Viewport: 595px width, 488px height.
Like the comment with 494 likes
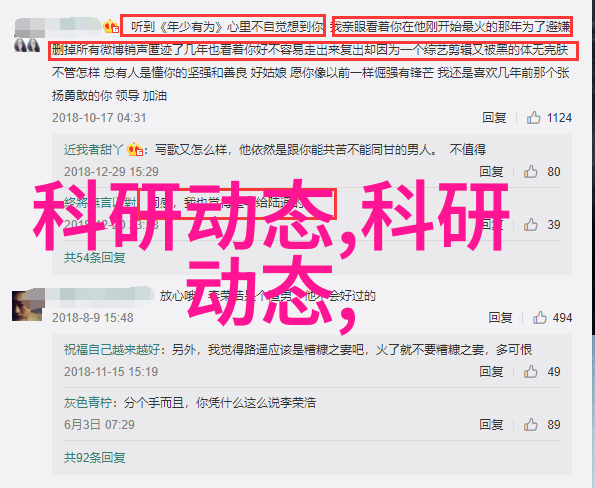pos(539,317)
